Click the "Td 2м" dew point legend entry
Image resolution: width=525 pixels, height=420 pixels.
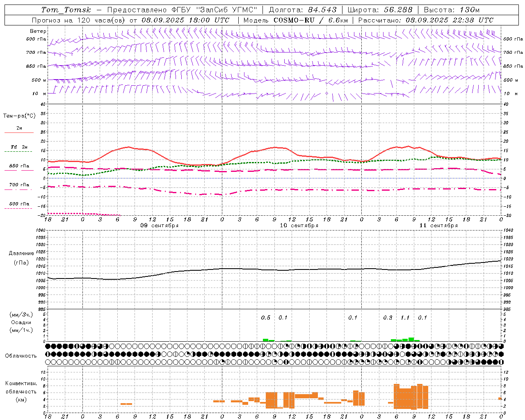tap(19, 147)
